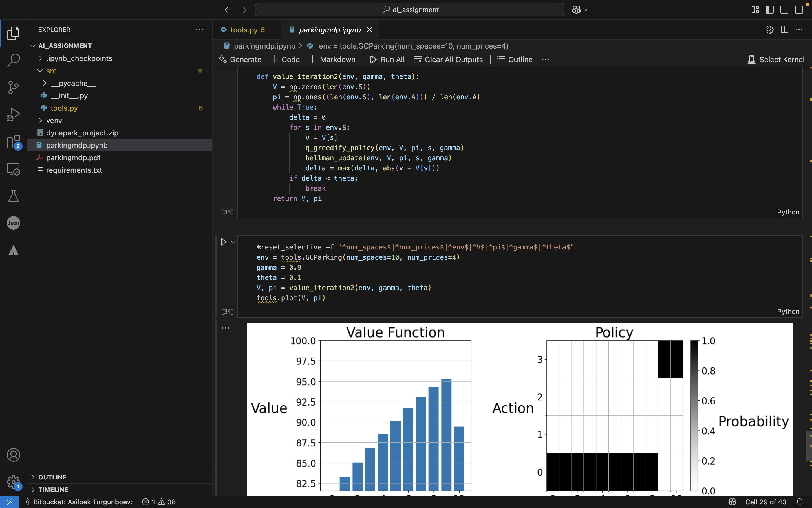Close the parkingmdp.ipynb tab

coord(369,30)
